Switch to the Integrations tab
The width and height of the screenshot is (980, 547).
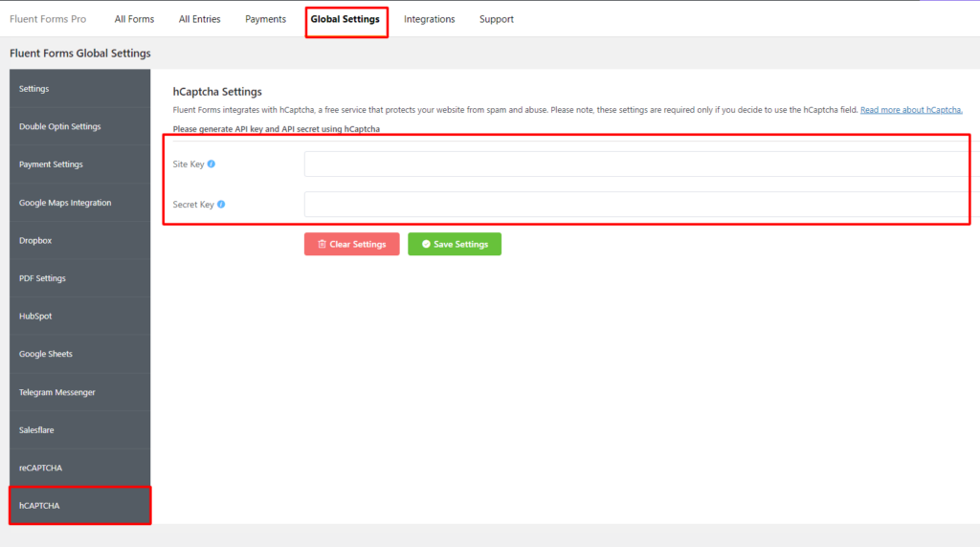point(430,19)
